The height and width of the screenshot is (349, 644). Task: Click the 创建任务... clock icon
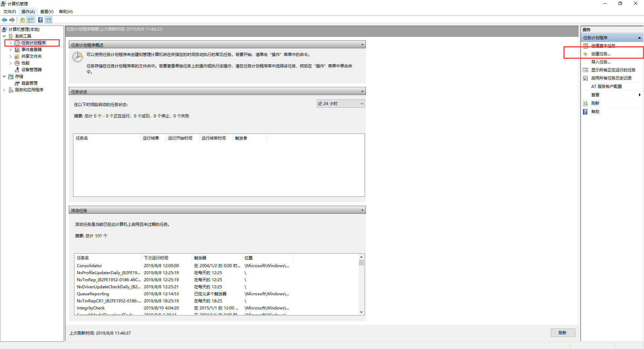[x=586, y=54]
